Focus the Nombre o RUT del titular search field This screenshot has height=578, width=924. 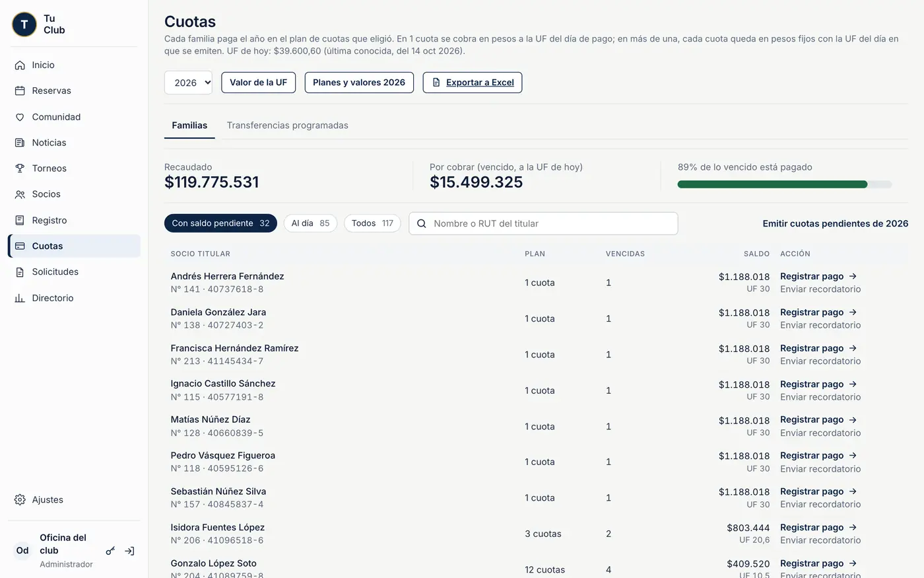click(543, 223)
